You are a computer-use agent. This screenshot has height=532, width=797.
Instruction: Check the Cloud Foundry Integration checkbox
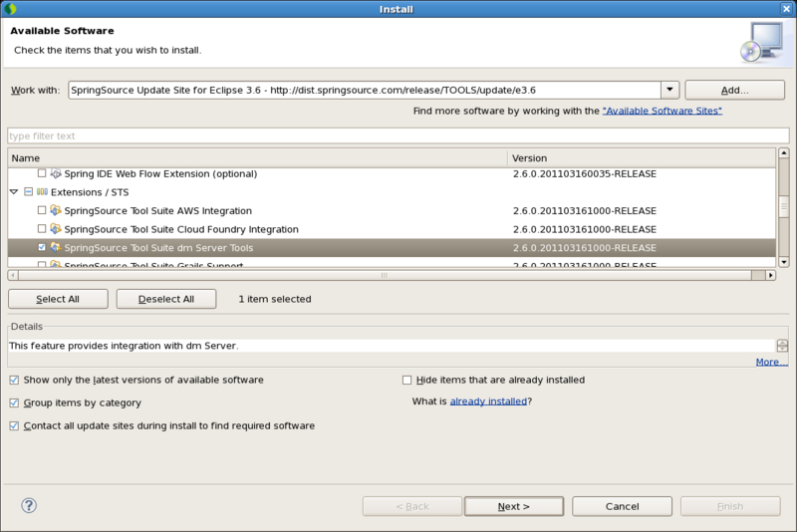coord(42,229)
